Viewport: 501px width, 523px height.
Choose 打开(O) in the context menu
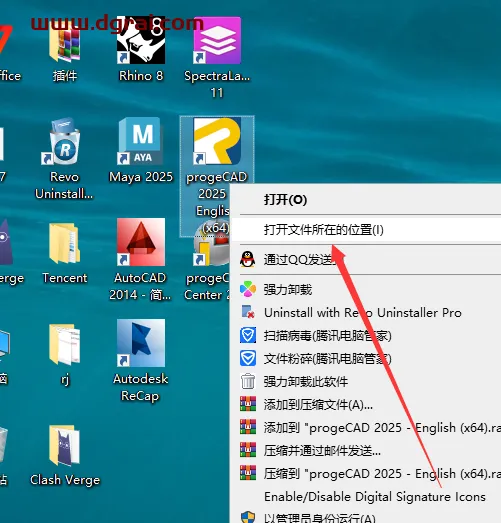[x=366, y=200]
